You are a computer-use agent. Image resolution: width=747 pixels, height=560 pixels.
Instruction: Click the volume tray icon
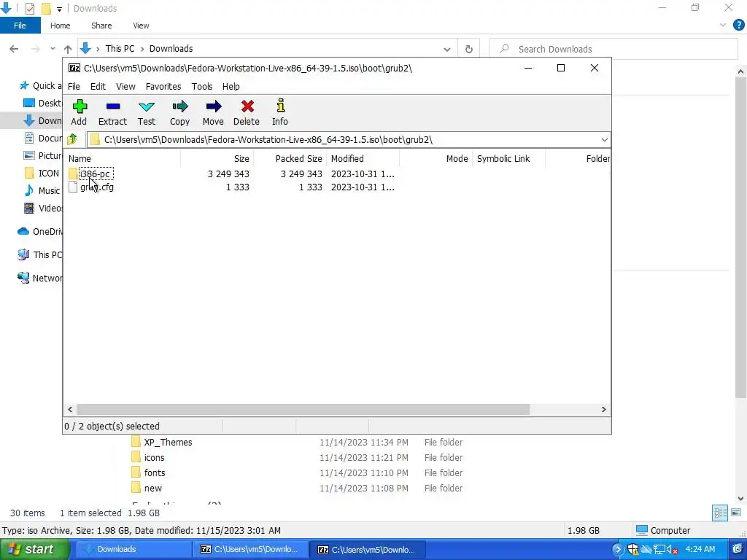click(x=672, y=549)
